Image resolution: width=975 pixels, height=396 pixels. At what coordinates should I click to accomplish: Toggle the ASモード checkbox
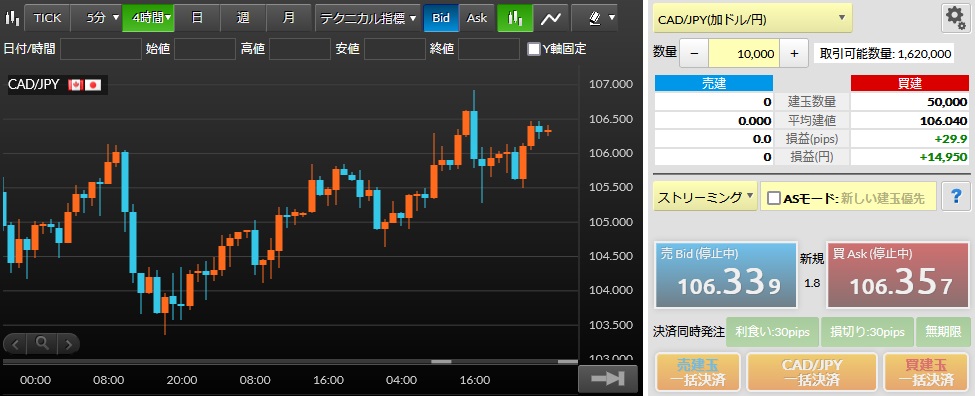tap(774, 198)
